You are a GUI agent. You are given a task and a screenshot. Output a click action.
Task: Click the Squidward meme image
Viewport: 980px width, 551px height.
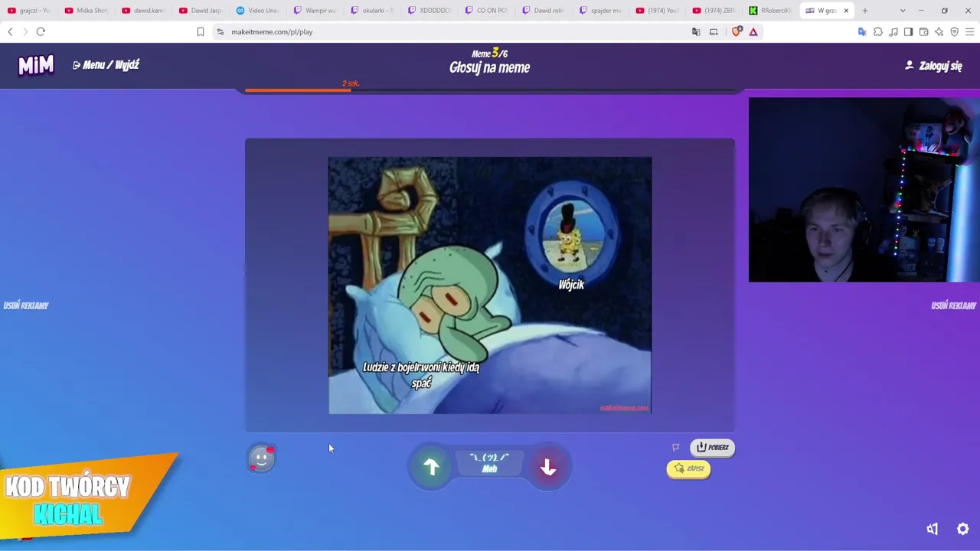click(490, 285)
